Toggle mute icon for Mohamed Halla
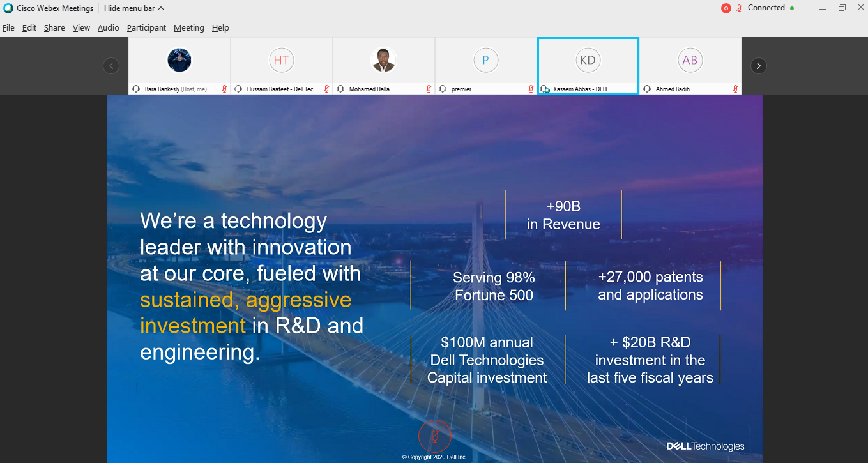The height and width of the screenshot is (463, 868). click(429, 89)
